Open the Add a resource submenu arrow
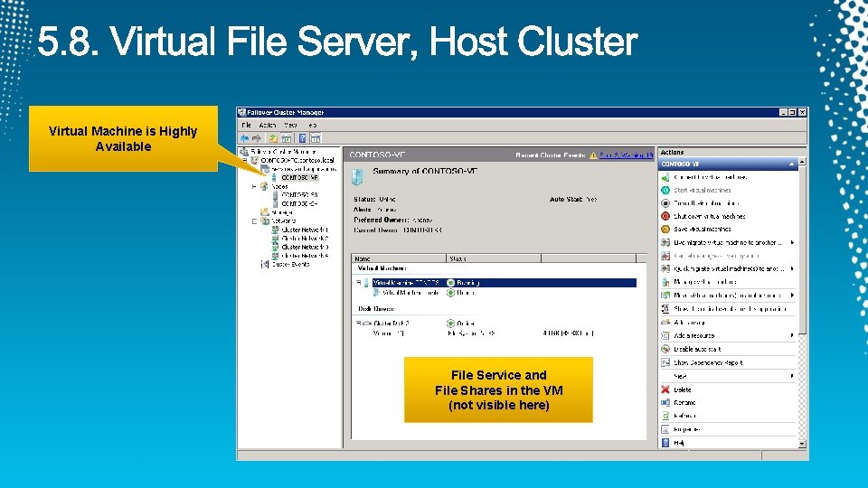 point(792,335)
